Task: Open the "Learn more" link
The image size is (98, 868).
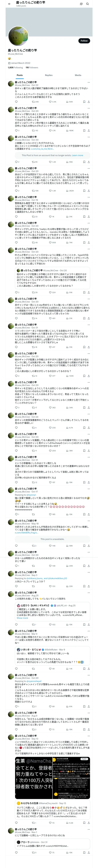Action: pos(77,155)
